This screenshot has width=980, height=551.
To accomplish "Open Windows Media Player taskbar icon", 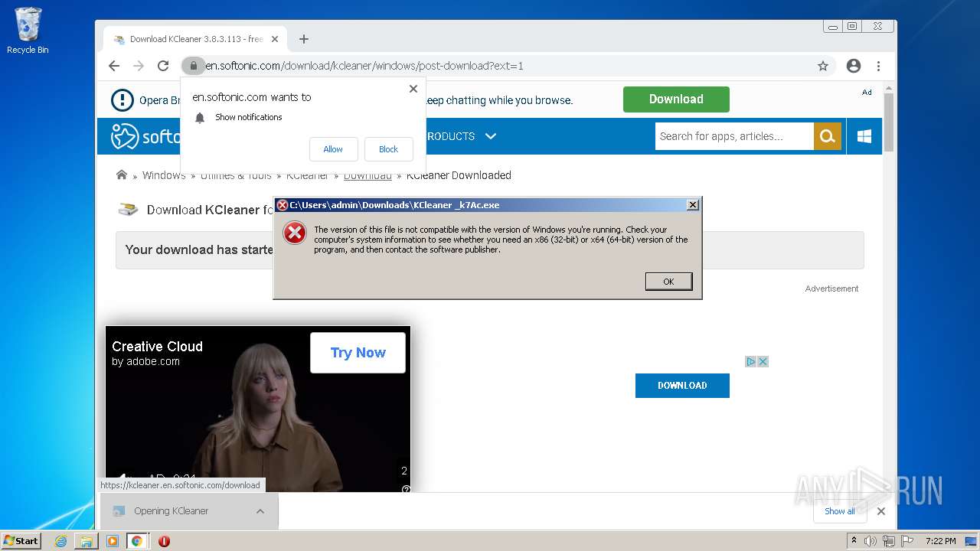I will (x=113, y=541).
